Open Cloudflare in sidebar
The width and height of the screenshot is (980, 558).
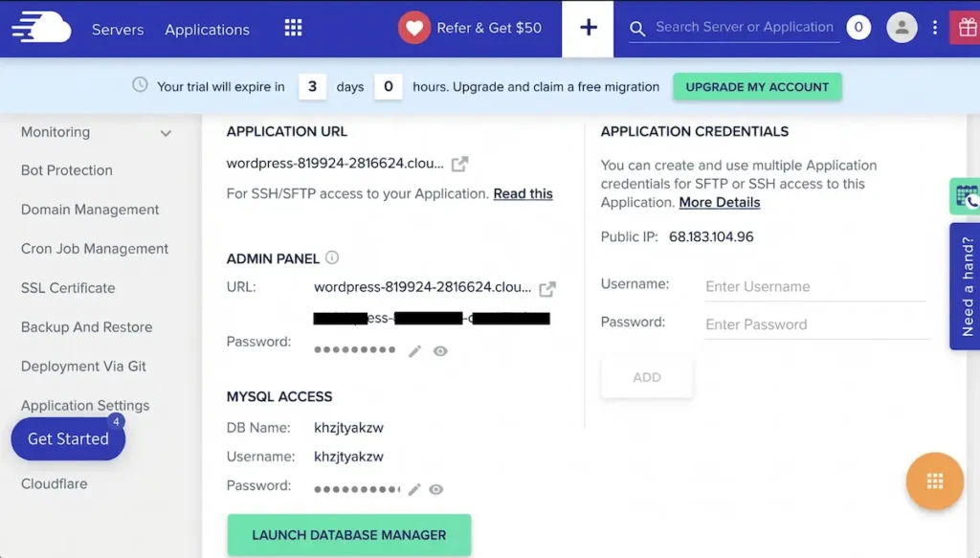[x=54, y=483]
